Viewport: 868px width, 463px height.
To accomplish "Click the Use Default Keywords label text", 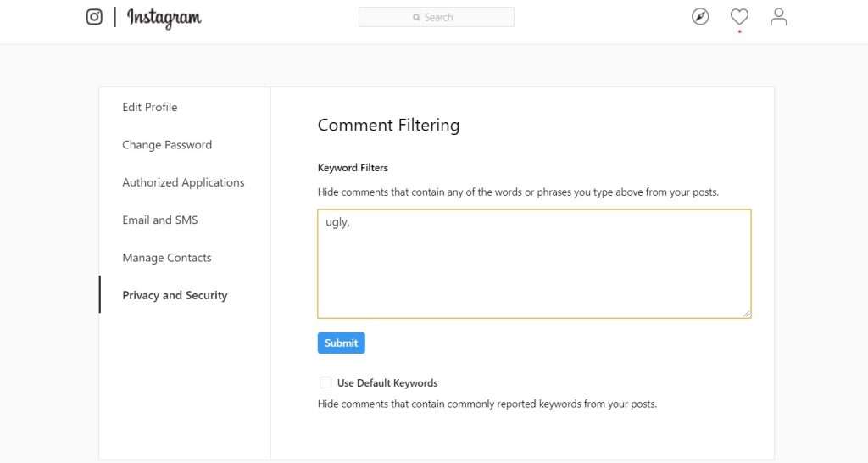I will pos(387,383).
